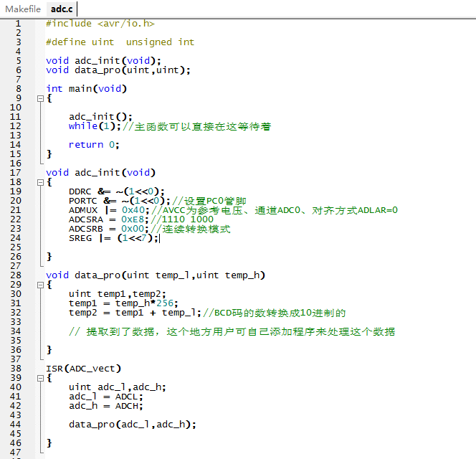This screenshot has width=476, height=459.
Task: Click the 'ISR(ADC_vect)' line
Action: (x=83, y=369)
